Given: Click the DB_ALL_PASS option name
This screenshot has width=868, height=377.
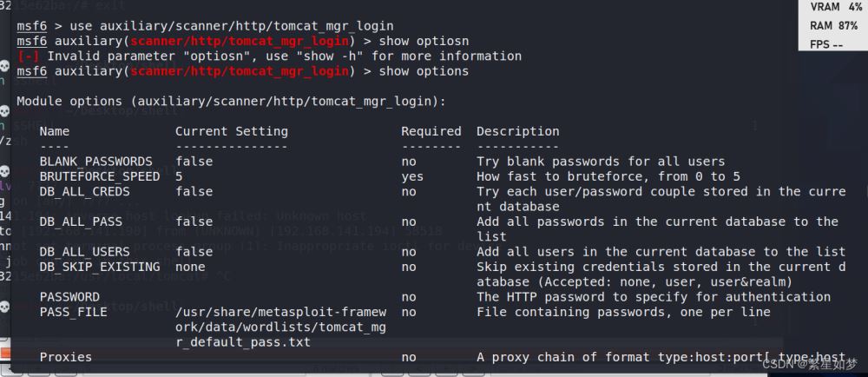Looking at the screenshot, I should click(81, 222).
